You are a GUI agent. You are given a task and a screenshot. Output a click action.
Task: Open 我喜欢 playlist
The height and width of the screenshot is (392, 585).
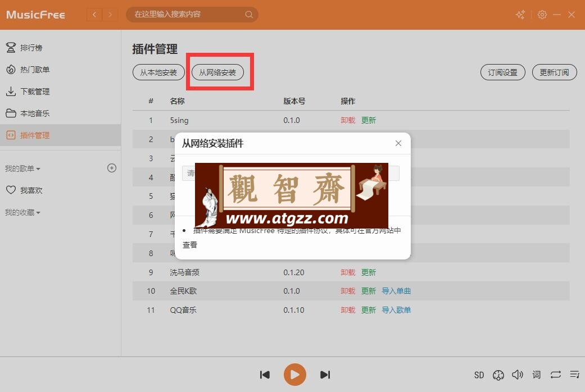(61, 190)
